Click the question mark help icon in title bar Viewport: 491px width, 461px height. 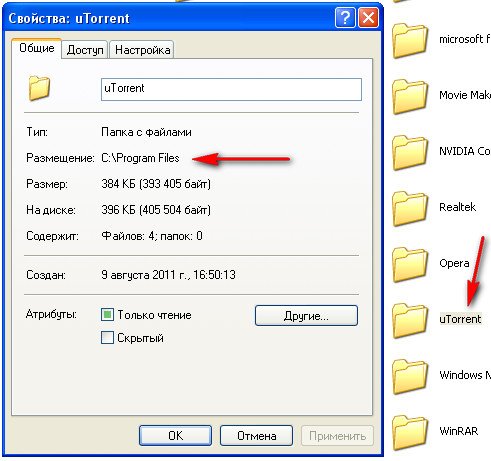(345, 18)
